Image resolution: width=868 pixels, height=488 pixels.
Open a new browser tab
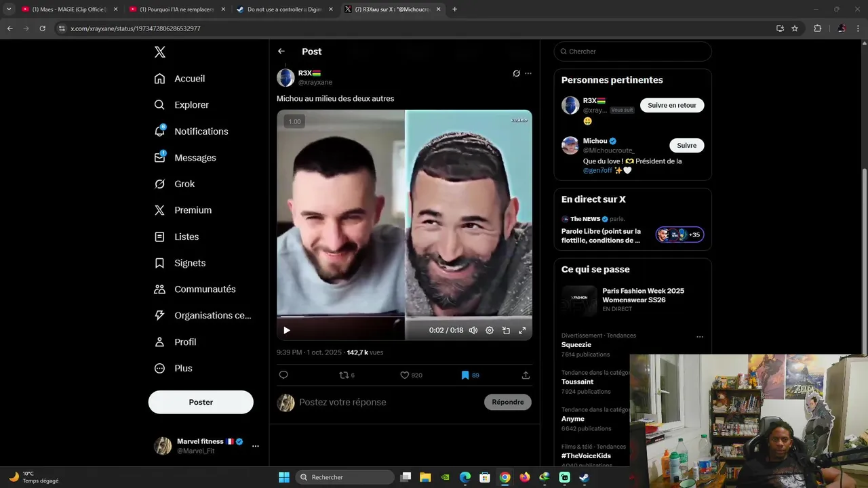tap(454, 9)
